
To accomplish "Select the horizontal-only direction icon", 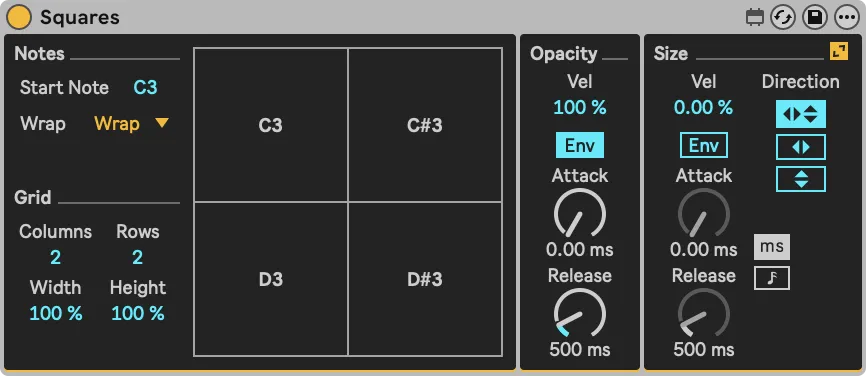I will coord(801,147).
